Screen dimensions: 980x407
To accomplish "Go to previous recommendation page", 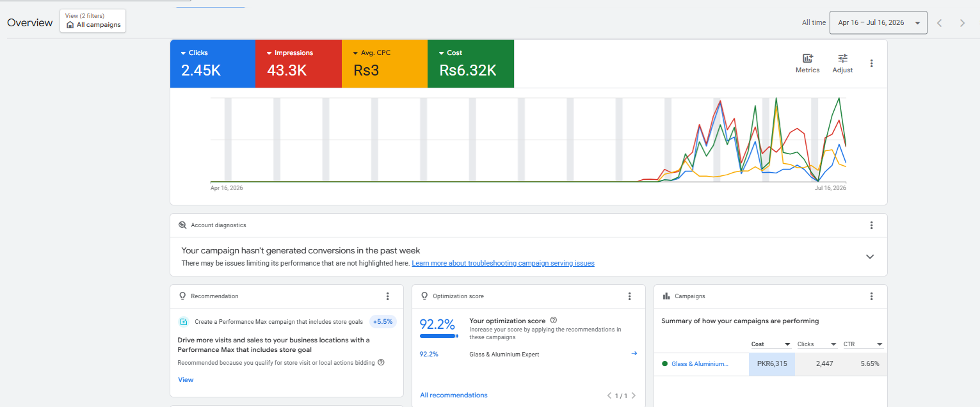I will [x=609, y=395].
